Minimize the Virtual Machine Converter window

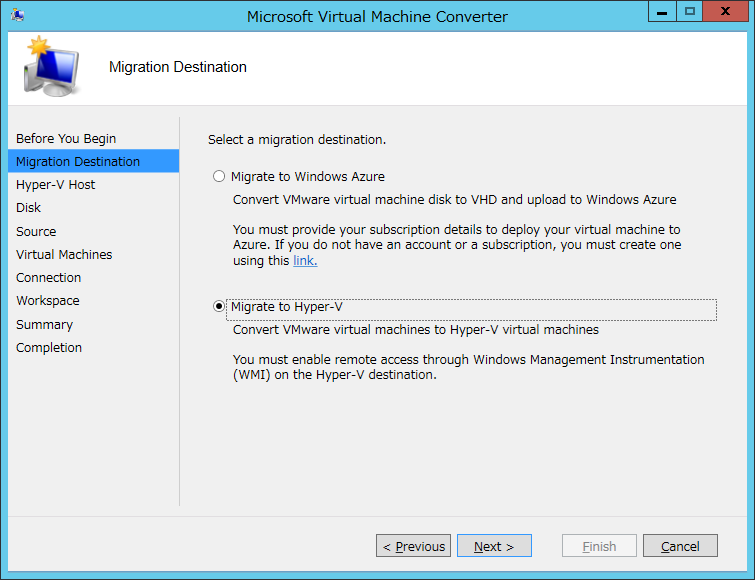click(x=662, y=12)
